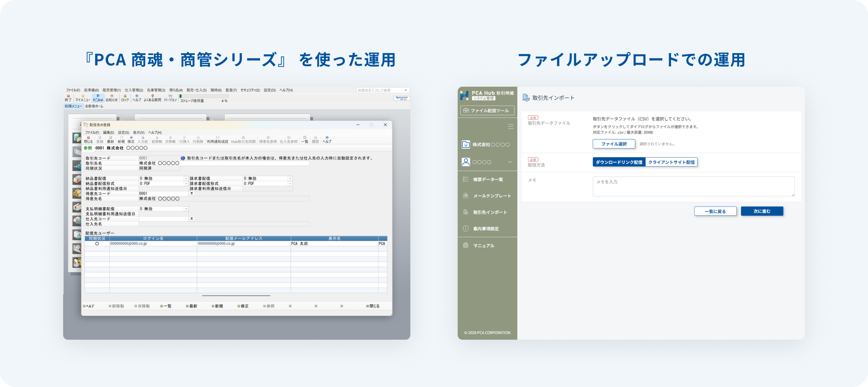Open 納品書配信 dropdown
This screenshot has width=868, height=387.
[x=186, y=179]
